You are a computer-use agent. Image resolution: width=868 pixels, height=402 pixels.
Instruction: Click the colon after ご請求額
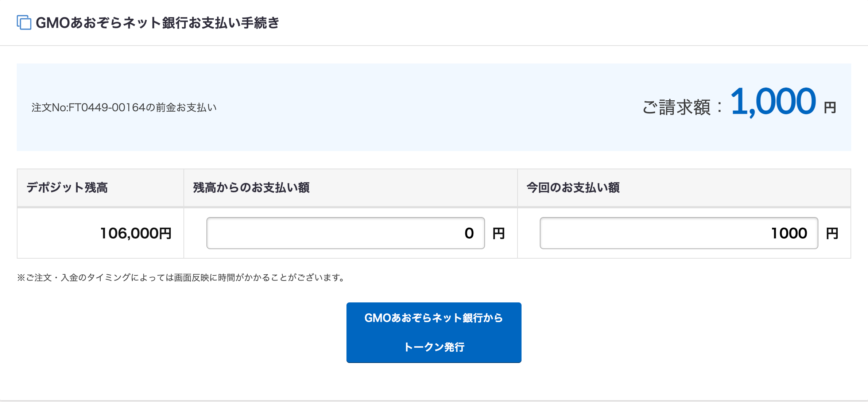(x=720, y=108)
